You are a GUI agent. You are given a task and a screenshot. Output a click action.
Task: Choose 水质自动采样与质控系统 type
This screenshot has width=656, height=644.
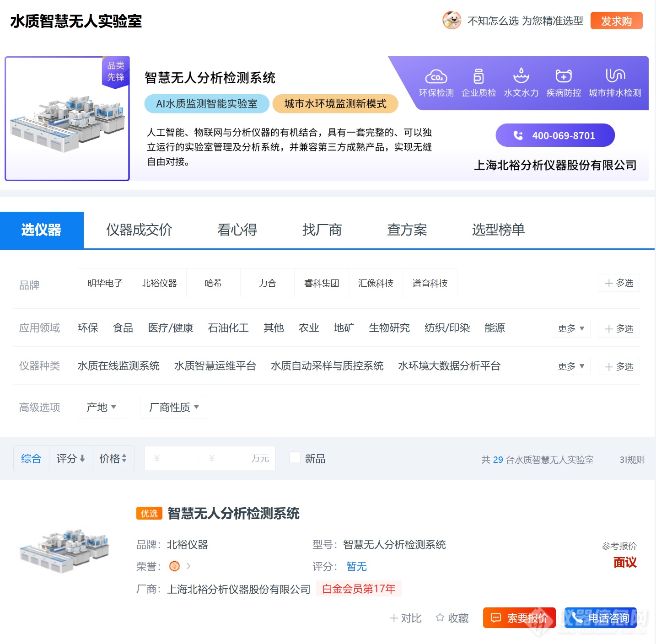pyautogui.click(x=327, y=366)
